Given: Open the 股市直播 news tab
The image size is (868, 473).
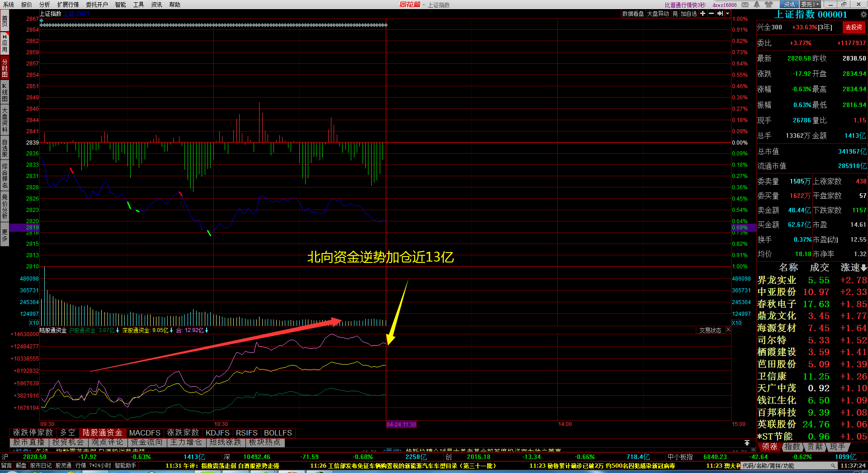Looking at the screenshot, I should (29, 442).
